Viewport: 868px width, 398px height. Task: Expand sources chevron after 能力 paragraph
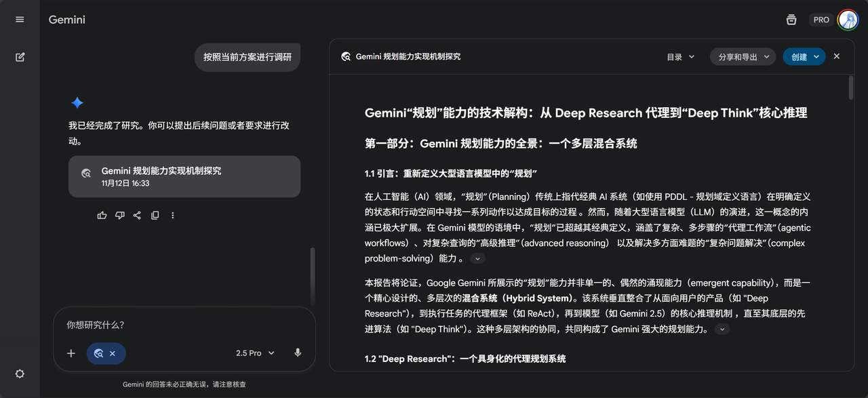477,258
